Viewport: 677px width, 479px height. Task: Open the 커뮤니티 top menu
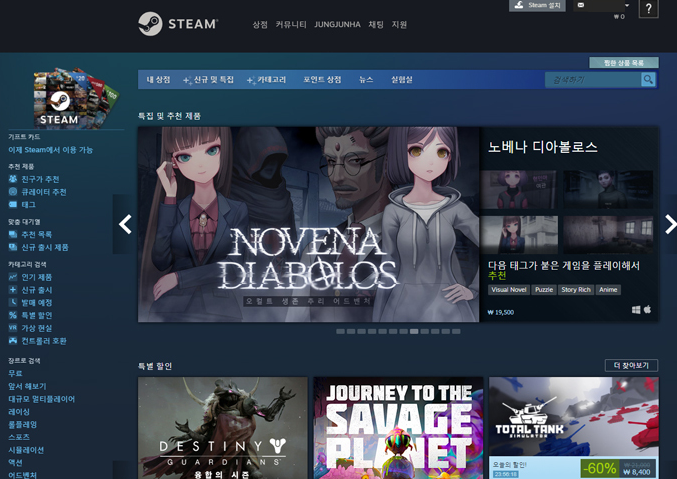click(291, 25)
